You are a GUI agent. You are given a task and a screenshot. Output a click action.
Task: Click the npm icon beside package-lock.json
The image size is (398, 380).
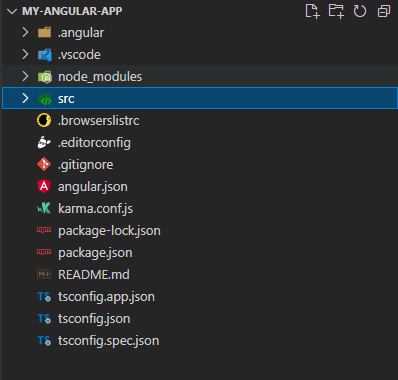pos(44,230)
